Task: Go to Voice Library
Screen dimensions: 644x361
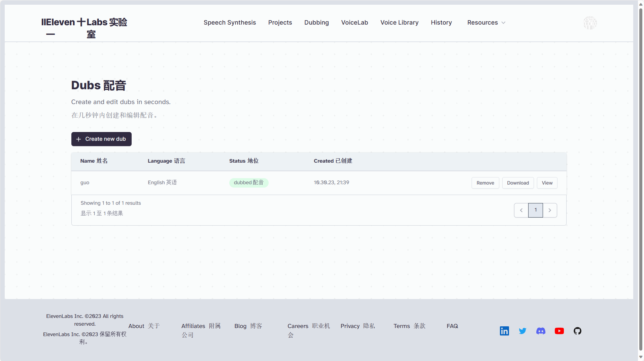Action: [x=399, y=23]
